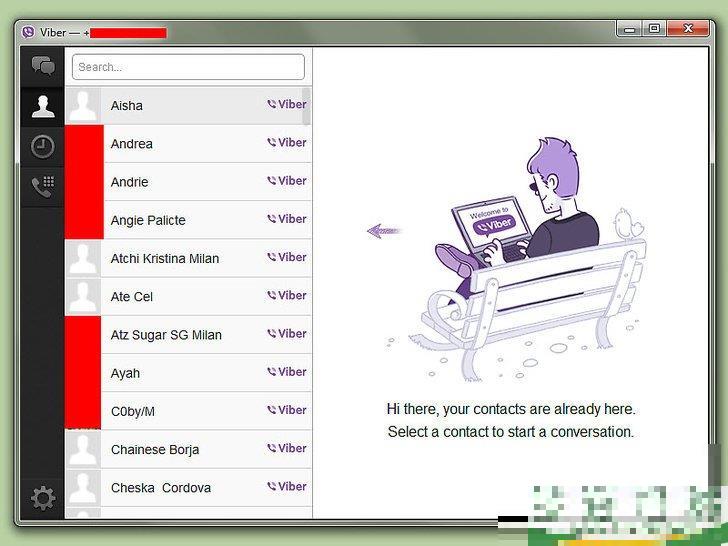Open the Recent calls clock tab
Viewport: 728px width, 546px height.
[43, 147]
